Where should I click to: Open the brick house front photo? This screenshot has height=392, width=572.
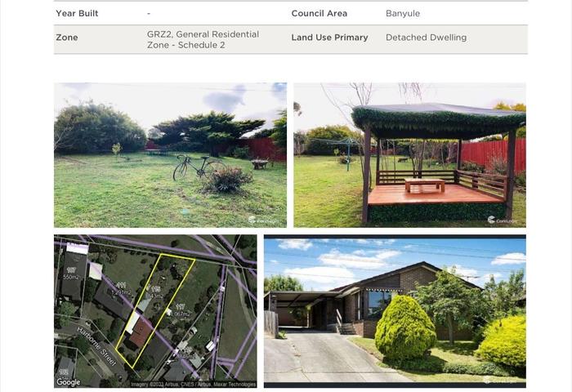(395, 311)
